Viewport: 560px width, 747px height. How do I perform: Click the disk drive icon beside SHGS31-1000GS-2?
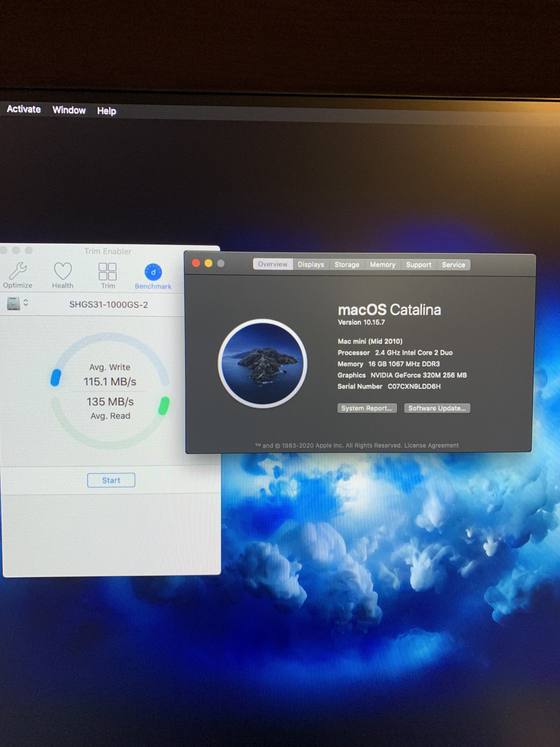click(x=13, y=303)
